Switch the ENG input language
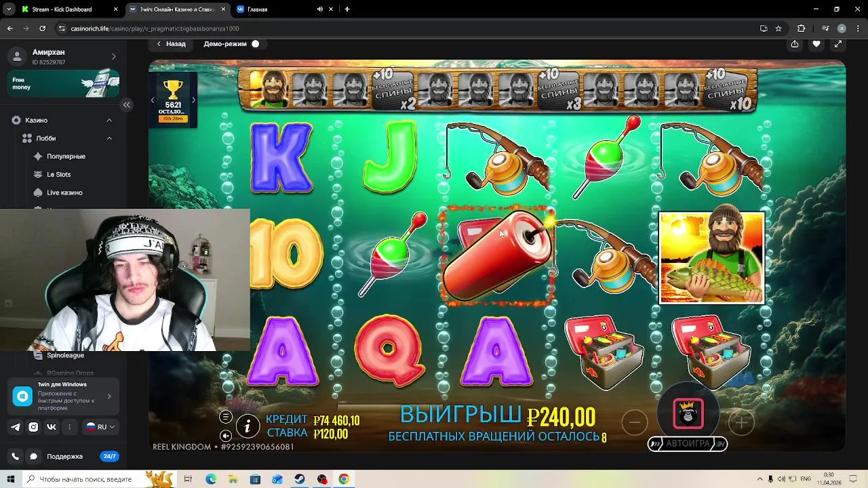 [806, 479]
